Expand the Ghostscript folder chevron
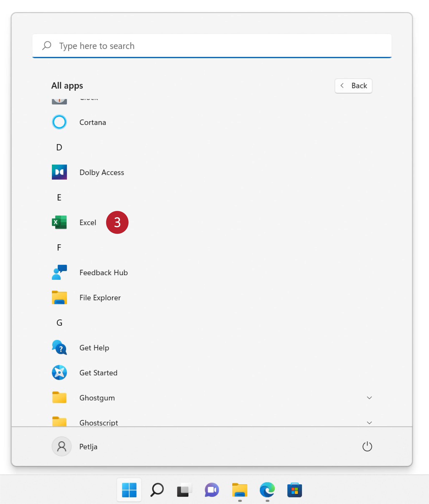This screenshot has height=504, width=429. coord(369,423)
